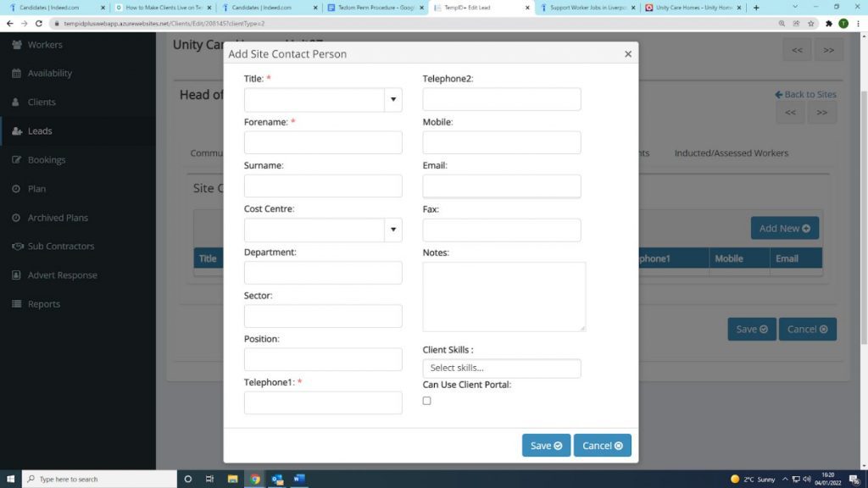Open the Client Skills selector
Screen dimensions: 868x488
click(x=501, y=369)
